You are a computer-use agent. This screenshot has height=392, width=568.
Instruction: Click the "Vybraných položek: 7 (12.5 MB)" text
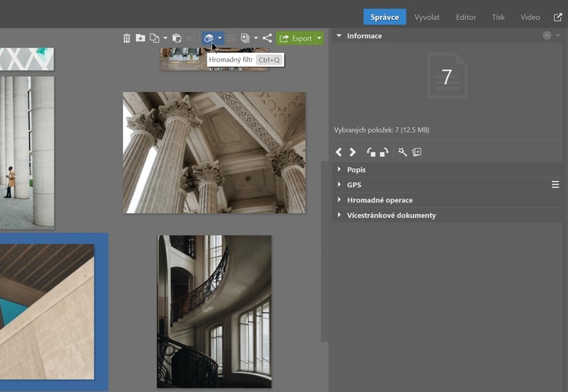point(381,130)
